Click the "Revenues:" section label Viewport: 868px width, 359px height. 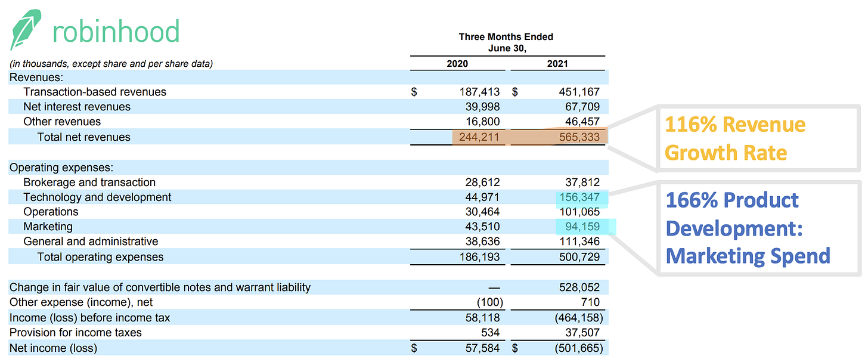[36, 77]
